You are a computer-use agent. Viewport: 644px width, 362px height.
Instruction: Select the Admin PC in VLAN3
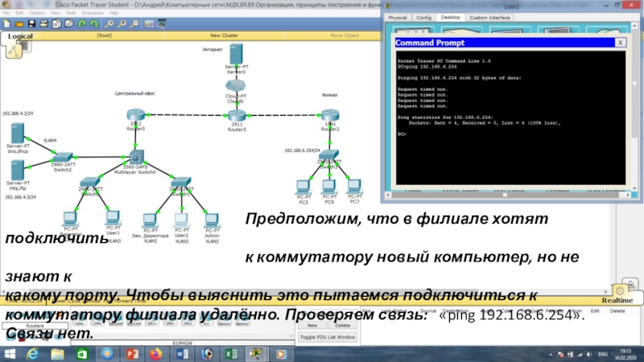[x=212, y=220]
